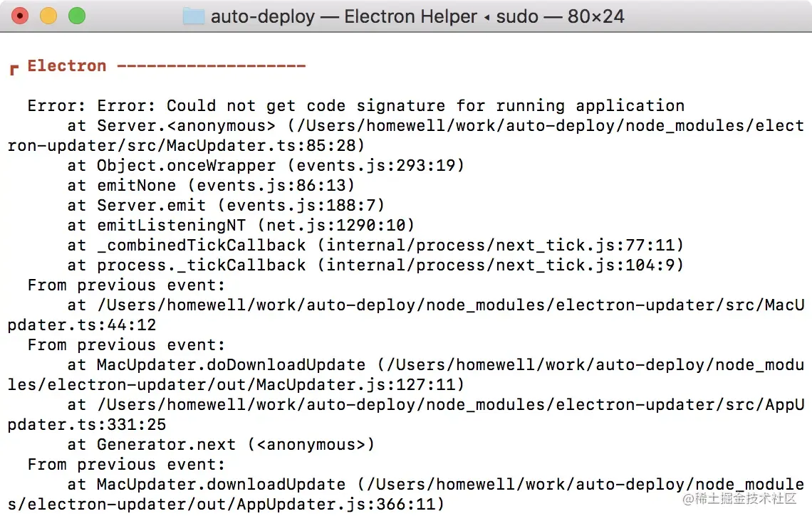812x521 pixels.
Task: Click the Object.onceWrapper events.js:293:19 line
Action: click(266, 166)
